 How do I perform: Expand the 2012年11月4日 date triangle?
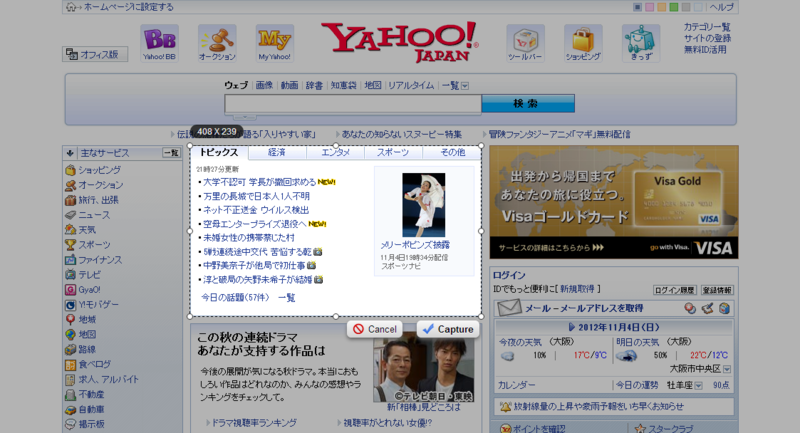(571, 327)
